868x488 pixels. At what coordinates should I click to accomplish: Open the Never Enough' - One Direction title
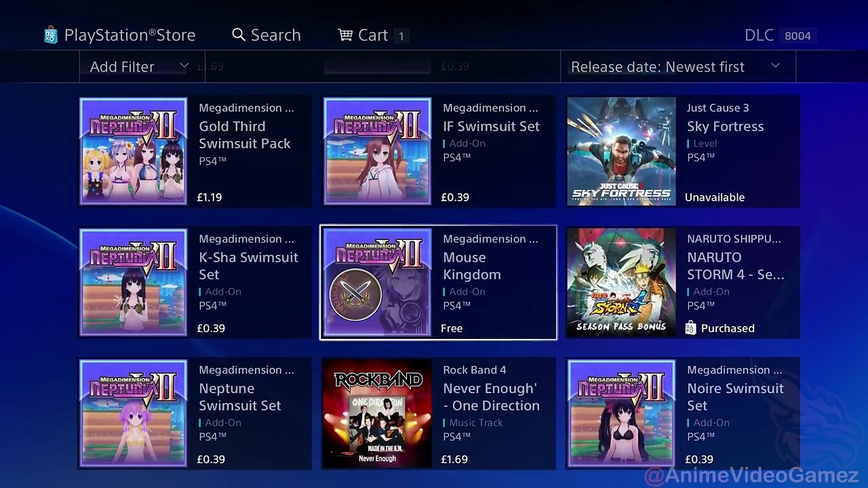(x=491, y=397)
